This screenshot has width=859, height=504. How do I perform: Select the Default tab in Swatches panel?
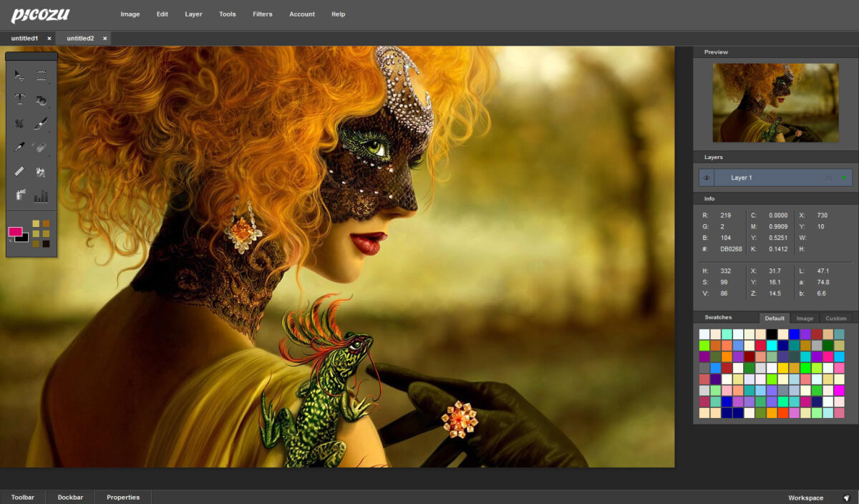pyautogui.click(x=775, y=319)
